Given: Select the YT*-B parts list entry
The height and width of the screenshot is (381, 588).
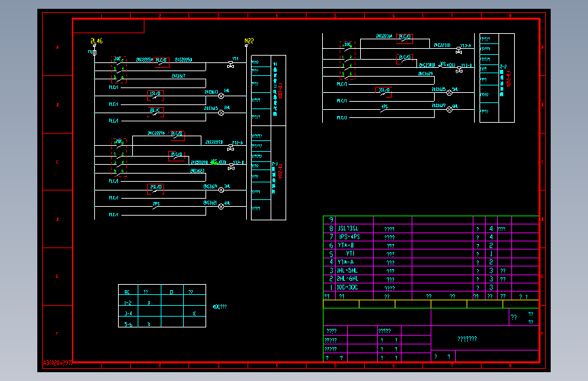Looking at the screenshot, I should point(345,245).
